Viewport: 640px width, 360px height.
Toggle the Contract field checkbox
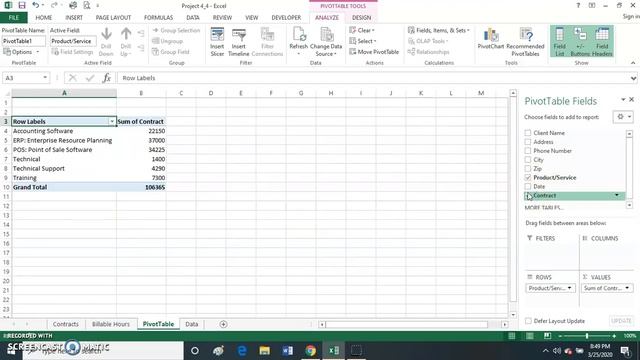point(528,196)
